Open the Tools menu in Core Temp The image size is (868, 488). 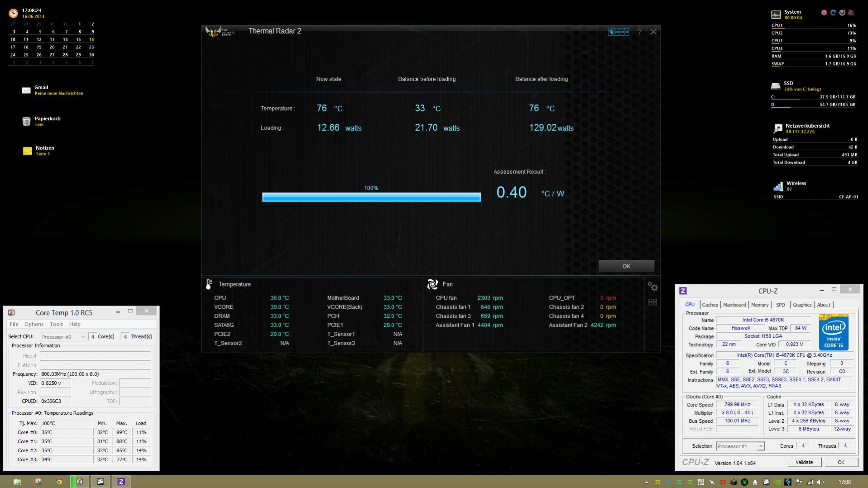[x=56, y=324]
